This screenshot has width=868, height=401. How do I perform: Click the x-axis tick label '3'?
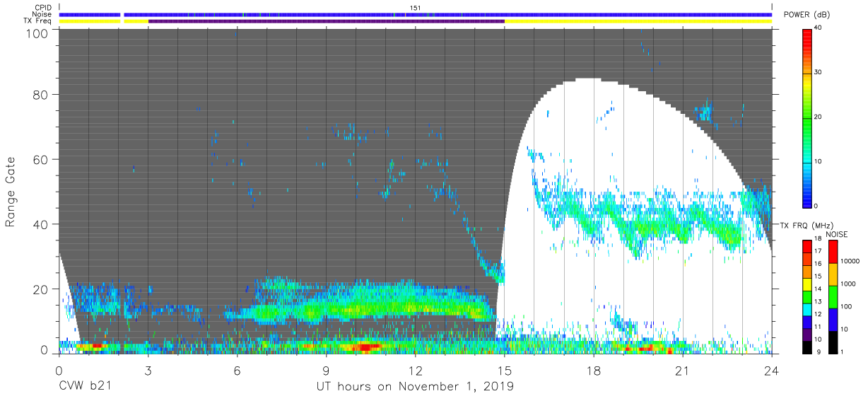click(148, 370)
